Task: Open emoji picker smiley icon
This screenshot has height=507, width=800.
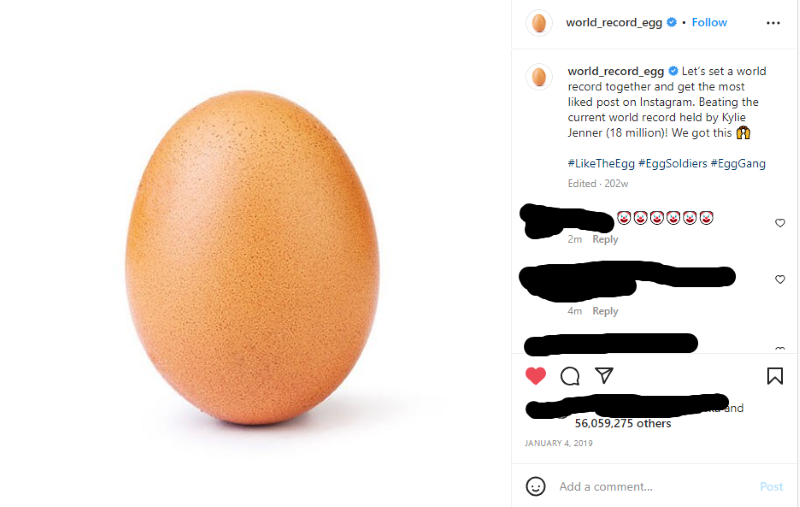Action: 535,486
